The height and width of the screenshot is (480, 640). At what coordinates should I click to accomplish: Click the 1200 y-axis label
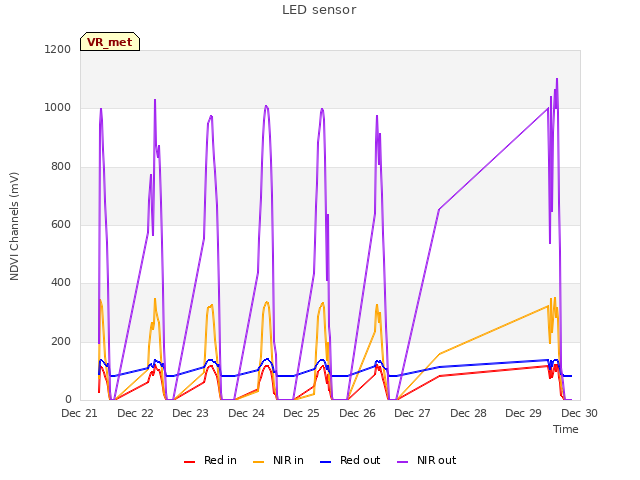click(58, 49)
